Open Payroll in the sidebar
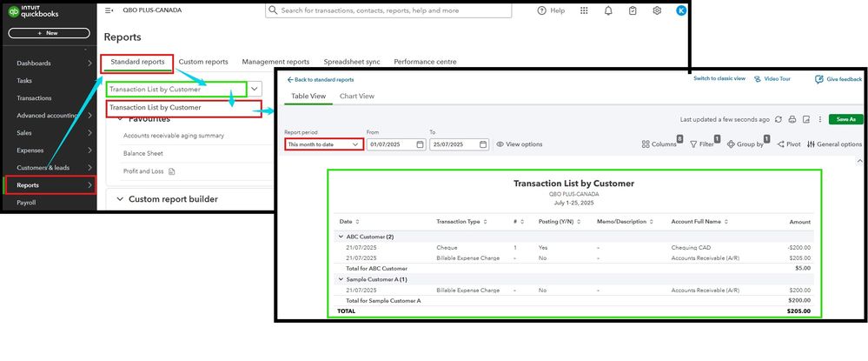Screen dimensions: 868x361 [26, 203]
